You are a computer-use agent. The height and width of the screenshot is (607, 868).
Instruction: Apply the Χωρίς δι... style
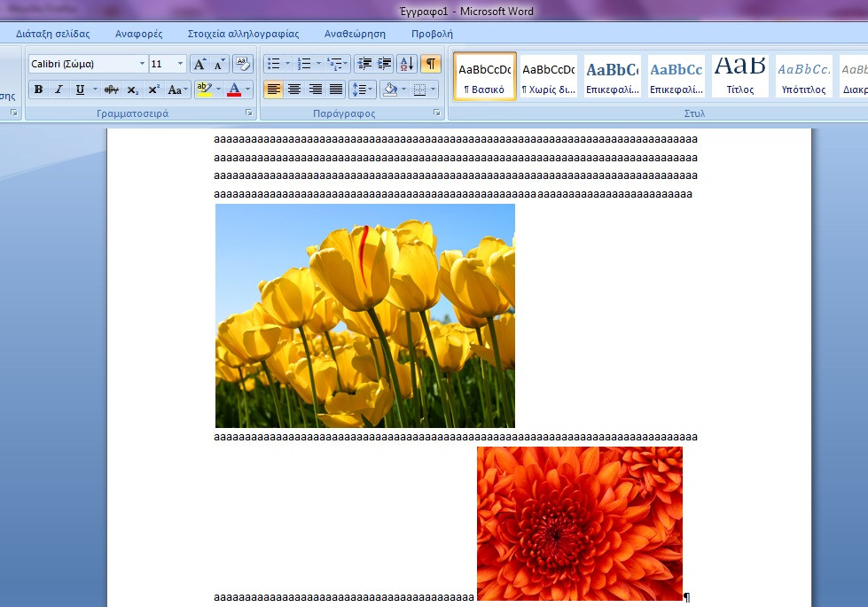point(549,77)
